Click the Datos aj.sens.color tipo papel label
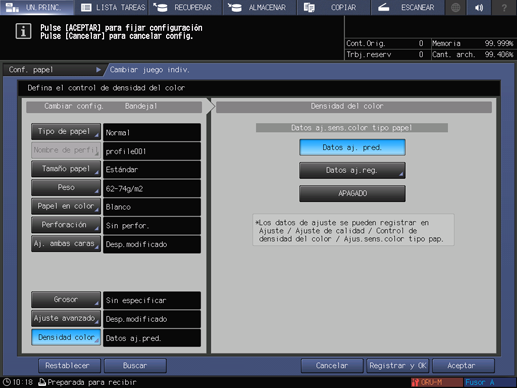517x388 pixels. click(x=352, y=128)
